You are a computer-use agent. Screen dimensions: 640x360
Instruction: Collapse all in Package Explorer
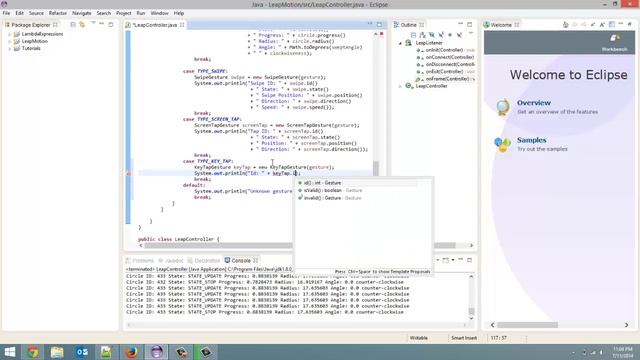coord(73,24)
